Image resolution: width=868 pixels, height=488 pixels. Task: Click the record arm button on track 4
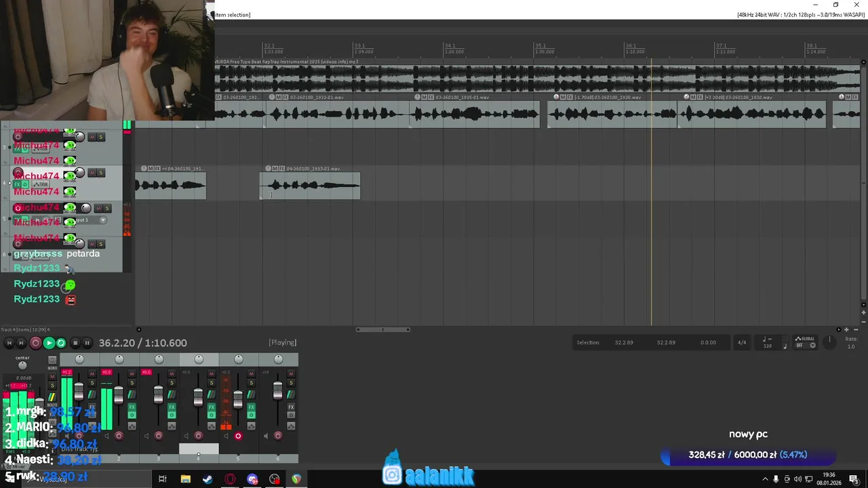click(18, 172)
